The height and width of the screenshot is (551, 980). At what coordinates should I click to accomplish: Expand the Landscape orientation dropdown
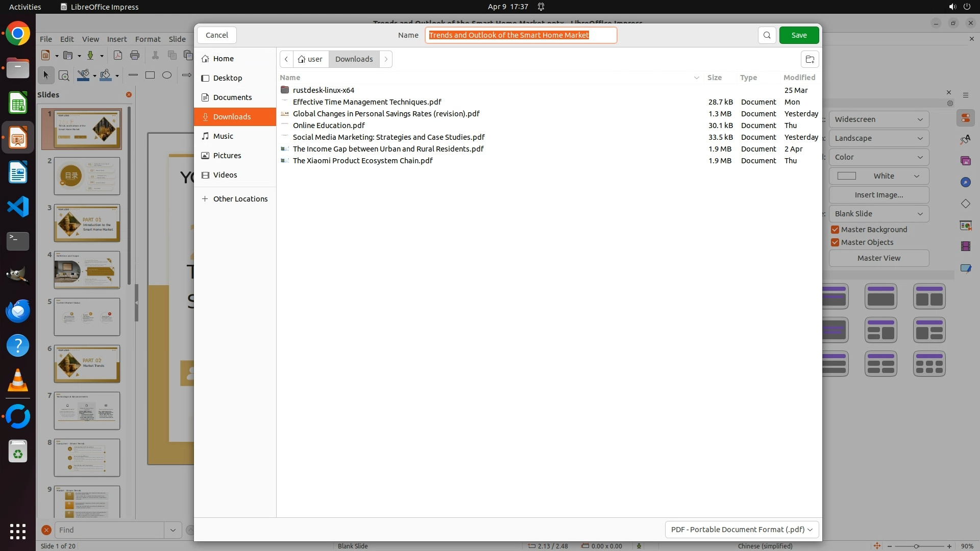click(878, 138)
